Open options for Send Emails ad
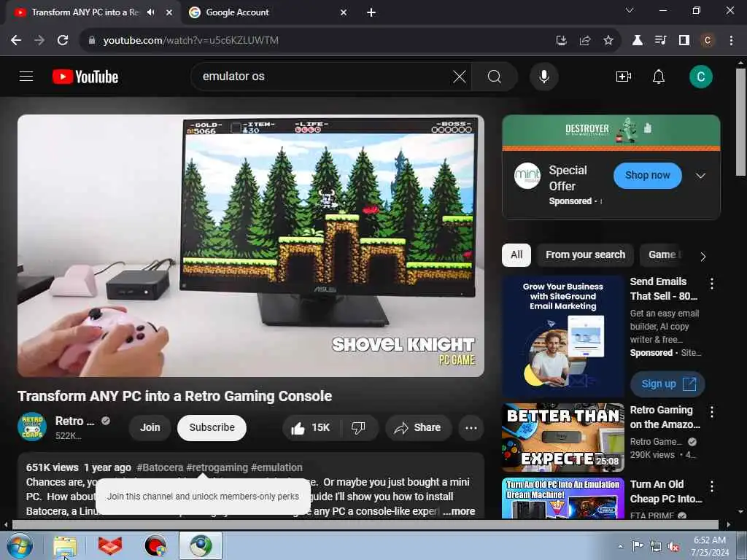The image size is (747, 560). [x=712, y=284]
